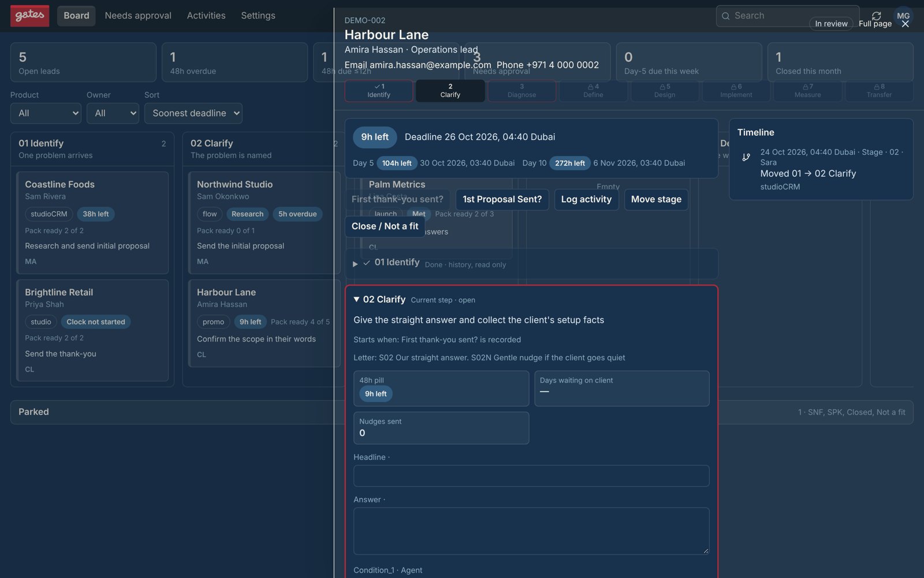Open the MG user avatar menu
Image resolution: width=924 pixels, height=578 pixels.
[x=903, y=16]
